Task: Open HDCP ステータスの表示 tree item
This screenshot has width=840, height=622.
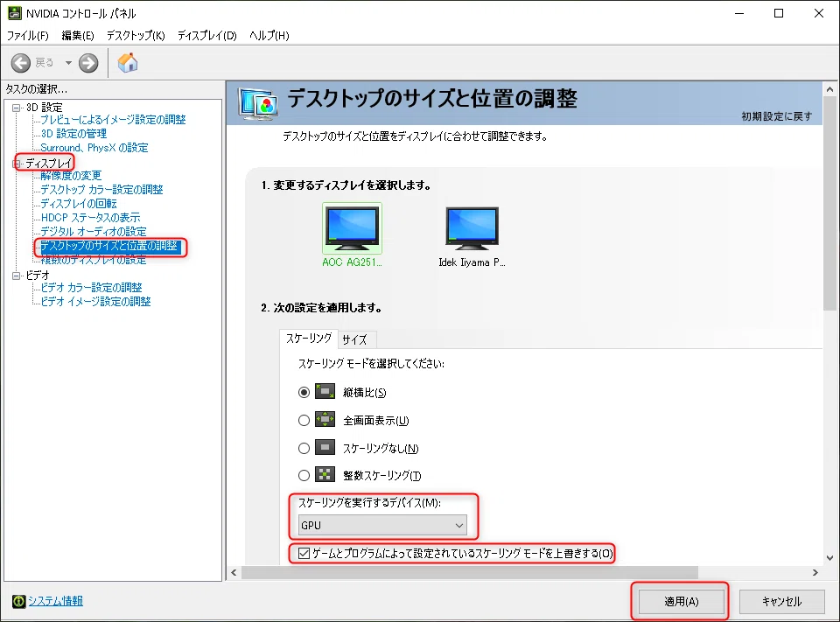Action: 90,218
